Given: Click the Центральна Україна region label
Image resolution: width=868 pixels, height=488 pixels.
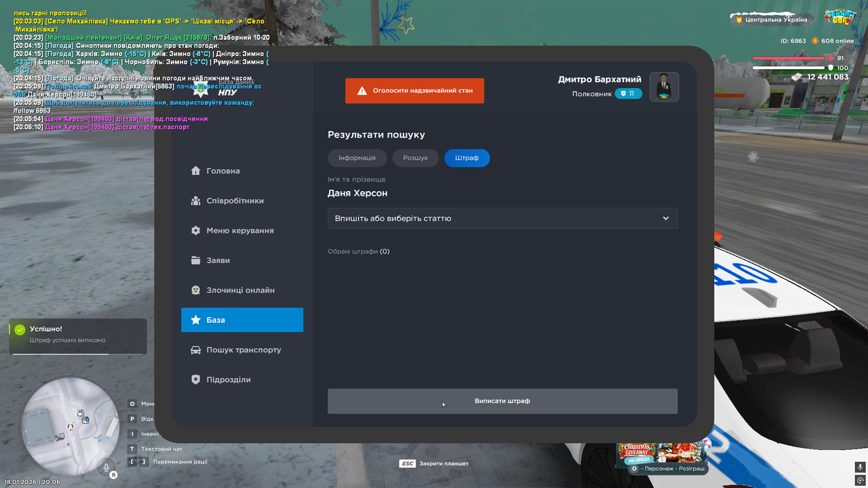Looking at the screenshot, I should coord(776,20).
